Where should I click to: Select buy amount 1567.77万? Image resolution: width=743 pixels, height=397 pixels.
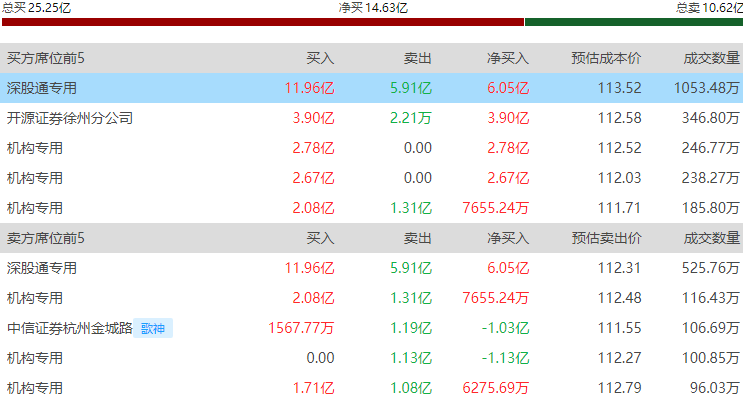click(x=301, y=328)
